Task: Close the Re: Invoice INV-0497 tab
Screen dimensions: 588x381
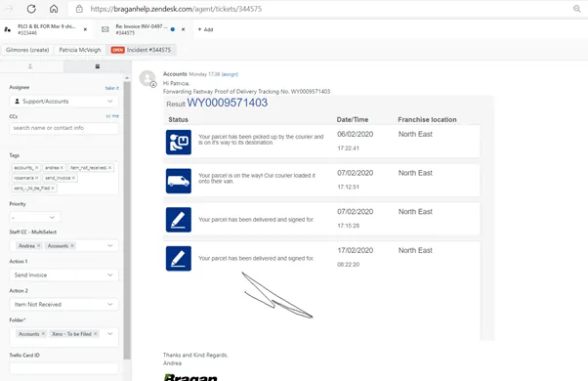Action: [x=183, y=29]
